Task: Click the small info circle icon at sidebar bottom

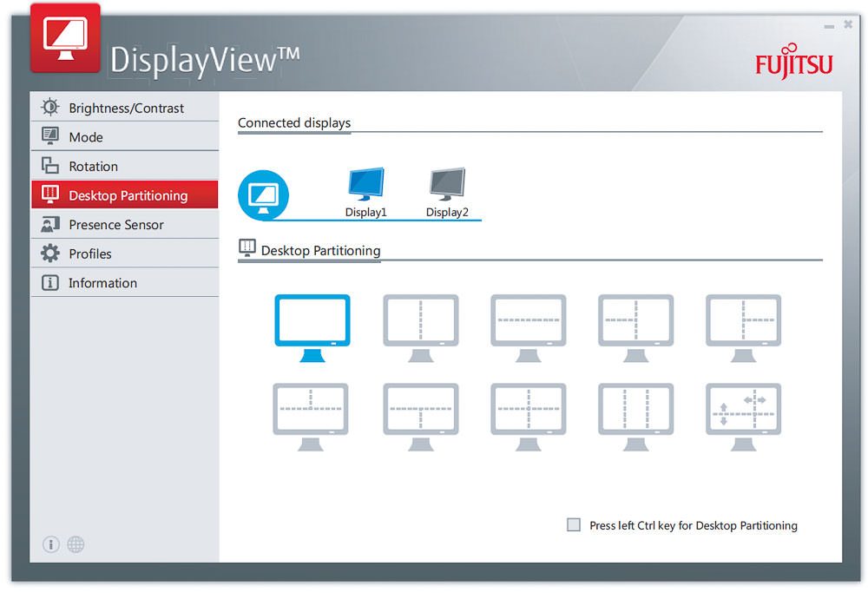Action: (x=51, y=545)
